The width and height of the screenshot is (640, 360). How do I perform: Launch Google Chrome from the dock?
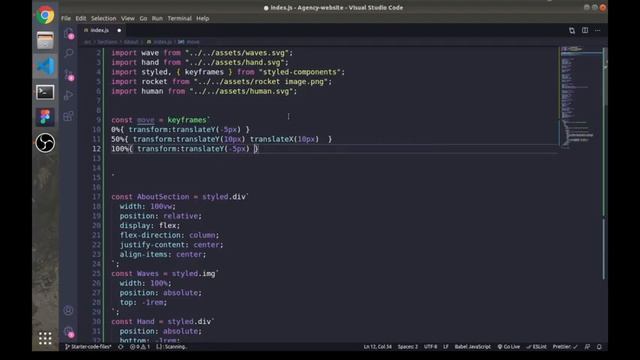click(x=45, y=16)
